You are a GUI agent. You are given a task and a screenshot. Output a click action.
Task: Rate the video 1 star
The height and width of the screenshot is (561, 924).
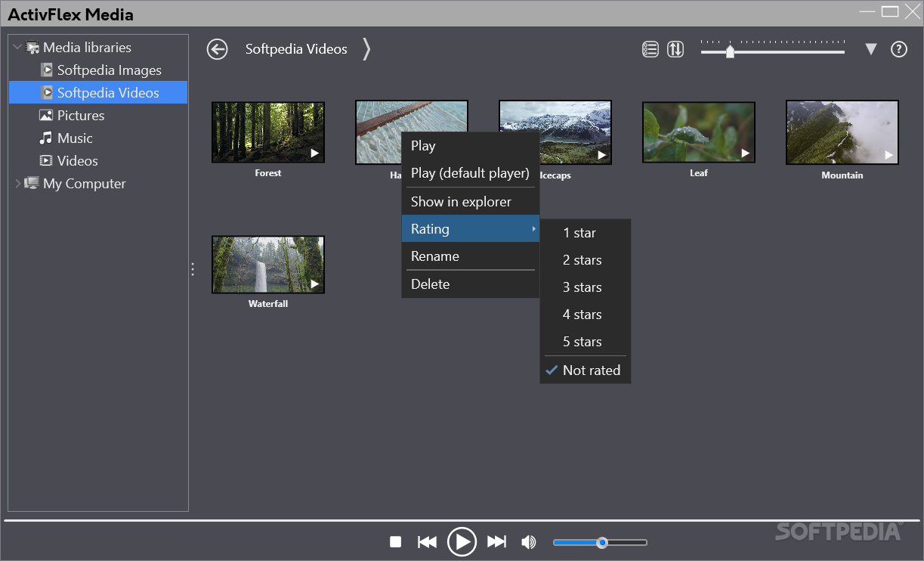tap(585, 233)
